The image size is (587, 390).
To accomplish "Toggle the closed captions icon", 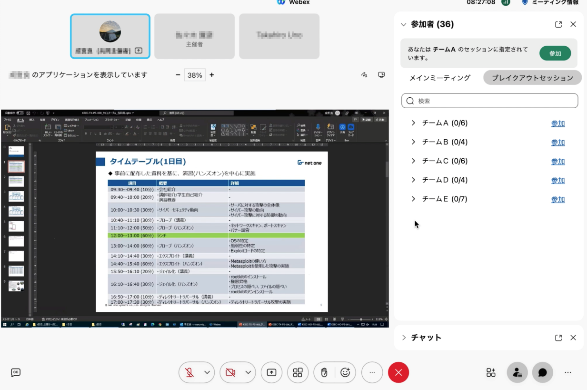I will tap(16, 372).
